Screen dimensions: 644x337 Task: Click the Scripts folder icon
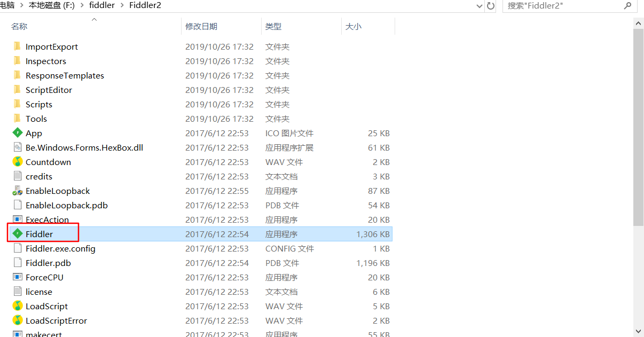point(17,104)
